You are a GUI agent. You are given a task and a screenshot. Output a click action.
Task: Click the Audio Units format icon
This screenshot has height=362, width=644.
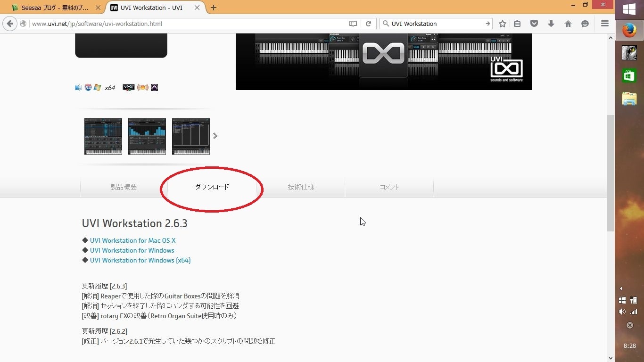143,87
